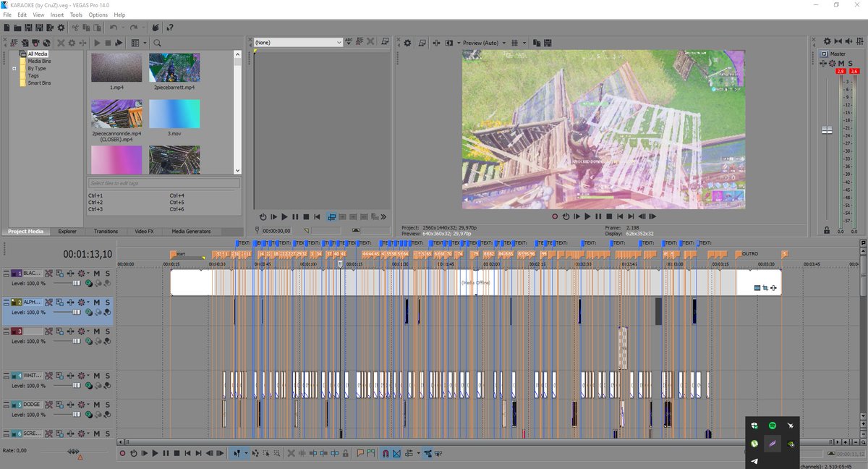The height and width of the screenshot is (469, 868).
Task: Mute the ALPH video track
Action: (x=96, y=302)
